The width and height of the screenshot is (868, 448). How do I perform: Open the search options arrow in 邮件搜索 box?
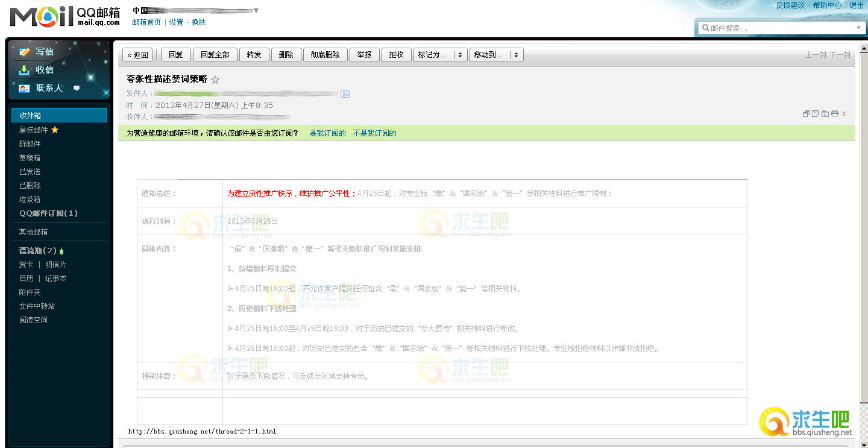click(858, 28)
